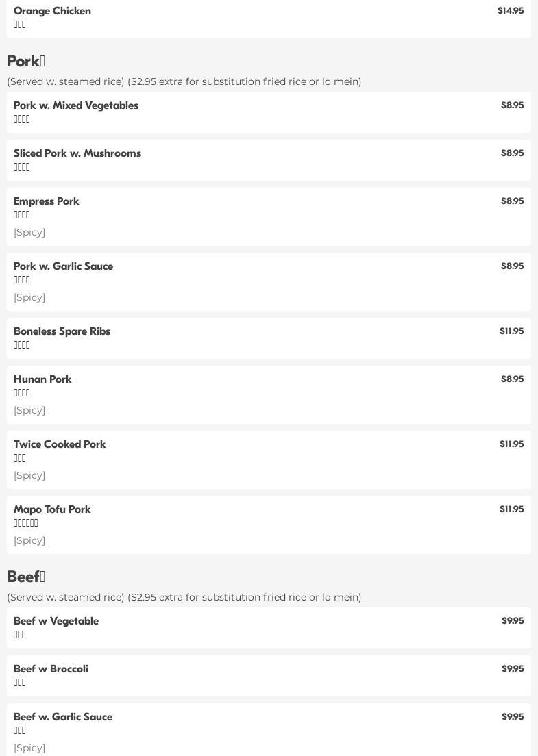Select the Orange Chicken menu item
The width and height of the screenshot is (538, 756).
52,11
